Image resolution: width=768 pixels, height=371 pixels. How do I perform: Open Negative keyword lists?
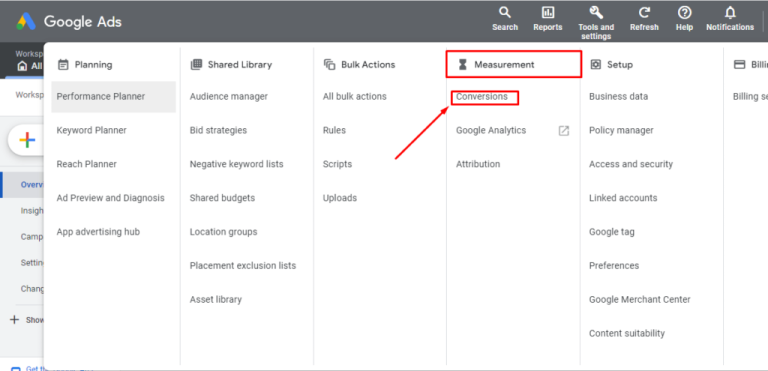click(x=237, y=164)
